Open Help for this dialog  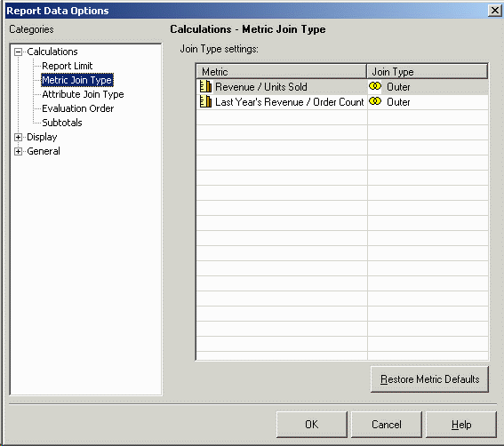(x=461, y=425)
